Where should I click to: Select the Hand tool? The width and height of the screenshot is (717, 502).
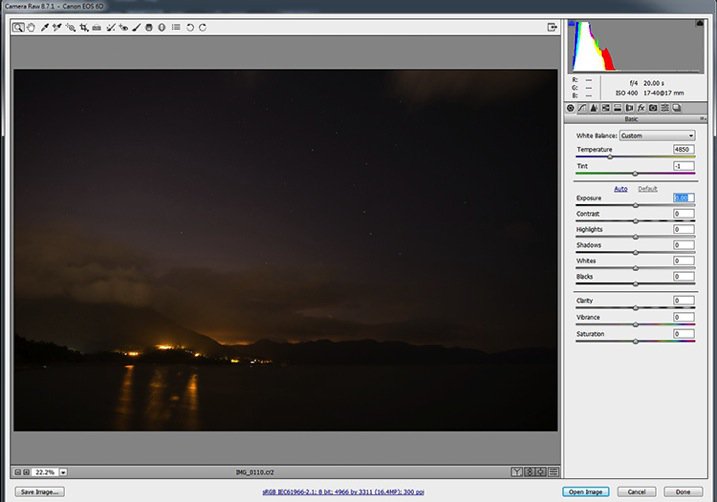click(x=31, y=28)
